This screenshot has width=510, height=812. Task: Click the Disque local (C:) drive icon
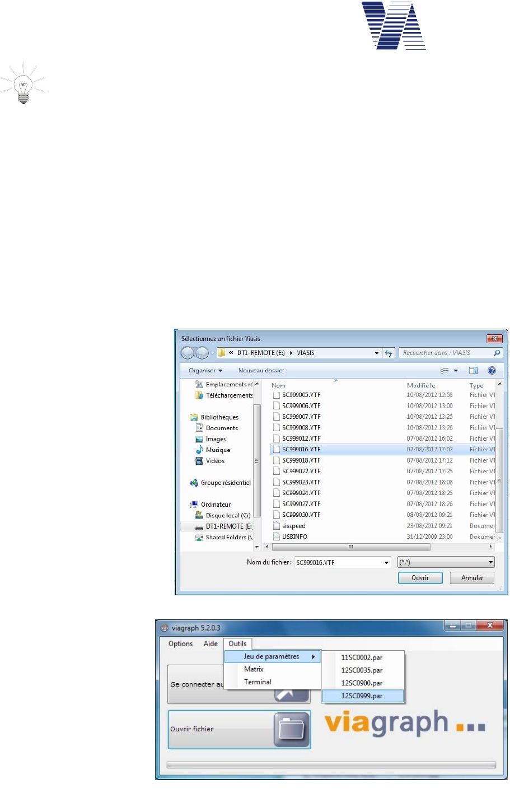(x=199, y=515)
